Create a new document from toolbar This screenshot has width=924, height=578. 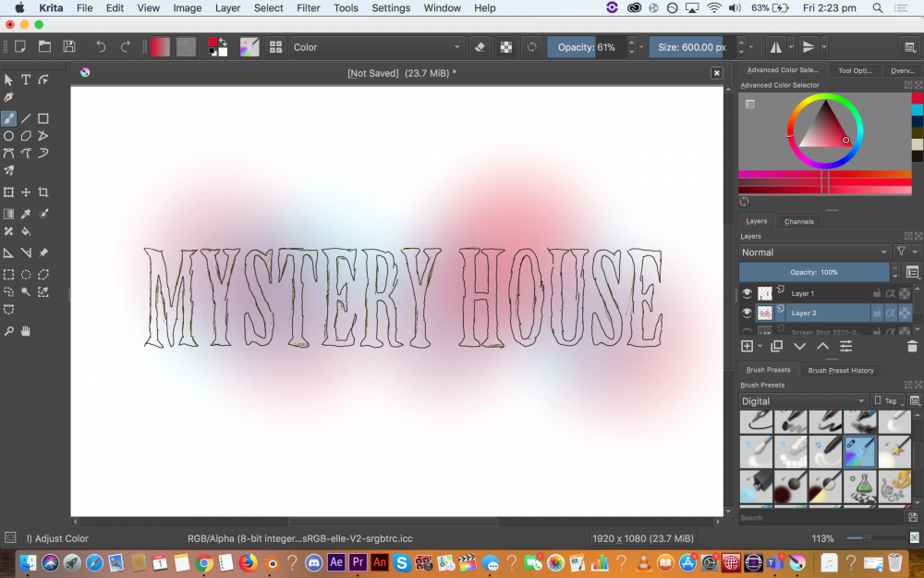pyautogui.click(x=20, y=46)
